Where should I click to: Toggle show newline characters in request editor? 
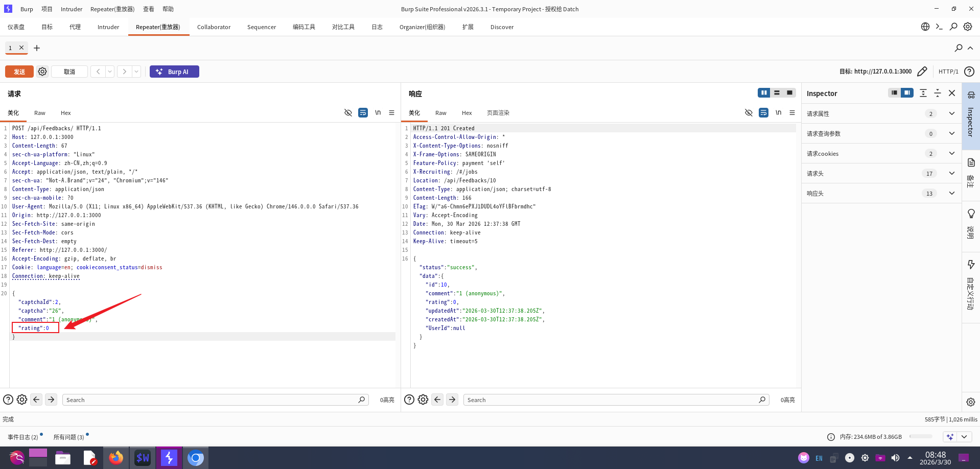click(378, 112)
